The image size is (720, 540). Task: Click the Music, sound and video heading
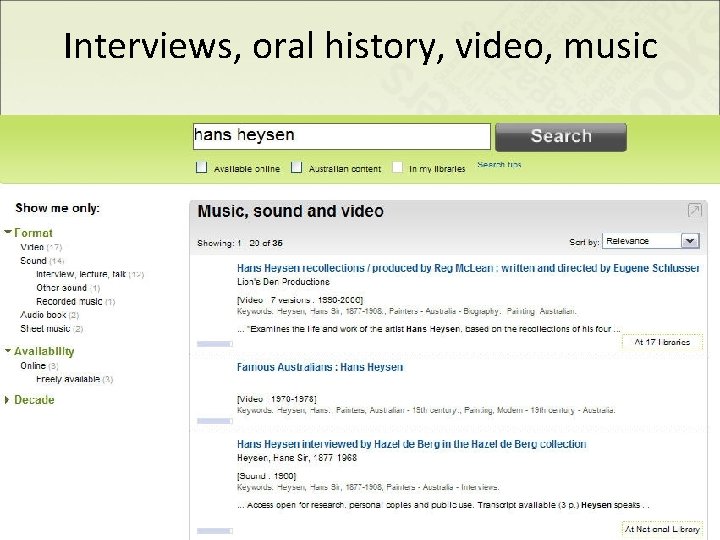tap(290, 211)
